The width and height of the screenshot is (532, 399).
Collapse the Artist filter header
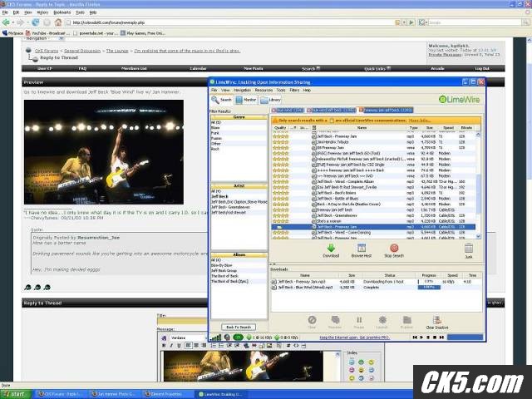tap(239, 186)
